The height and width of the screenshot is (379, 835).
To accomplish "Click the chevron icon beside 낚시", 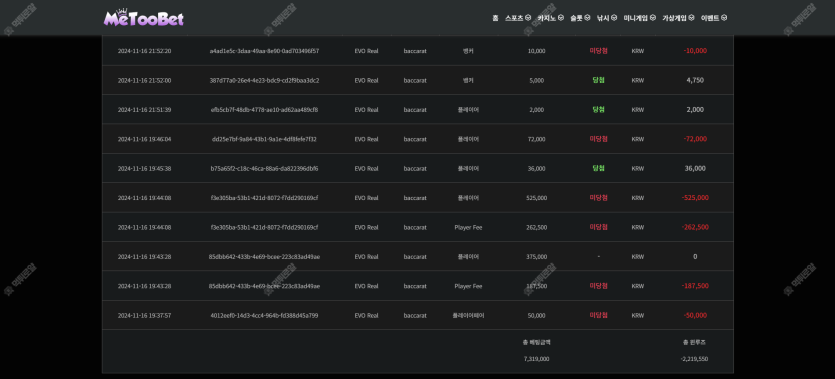I will click(614, 18).
